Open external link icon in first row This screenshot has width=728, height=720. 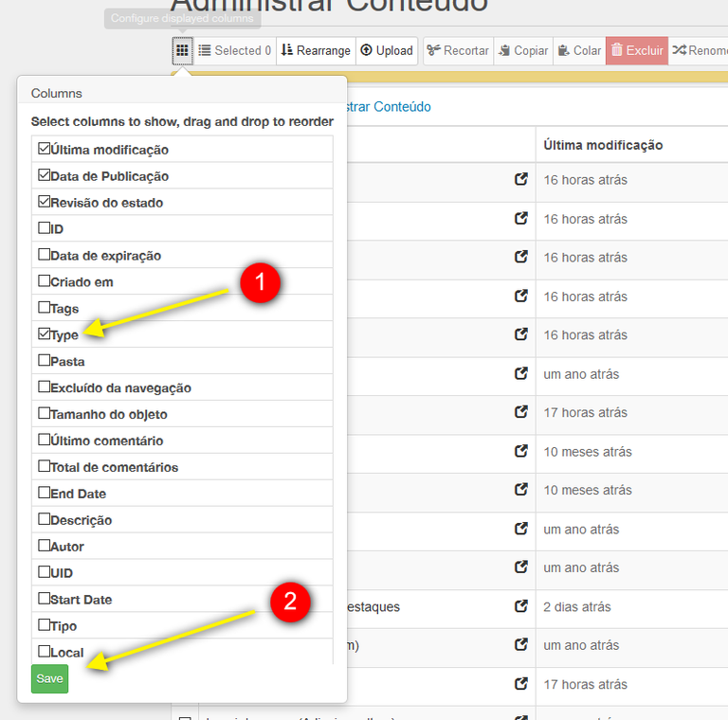pyautogui.click(x=520, y=179)
